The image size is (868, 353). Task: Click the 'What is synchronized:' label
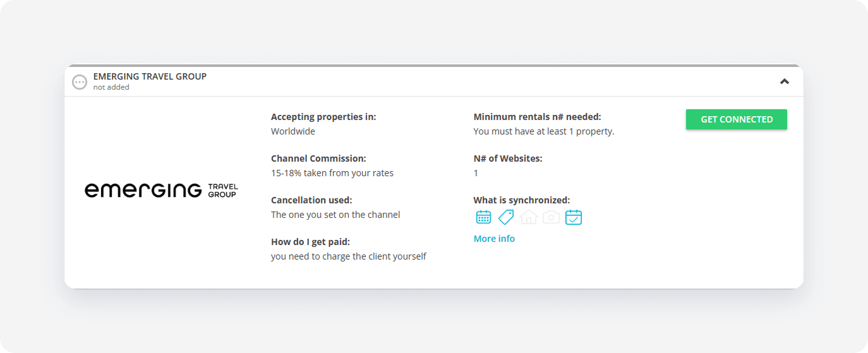522,200
